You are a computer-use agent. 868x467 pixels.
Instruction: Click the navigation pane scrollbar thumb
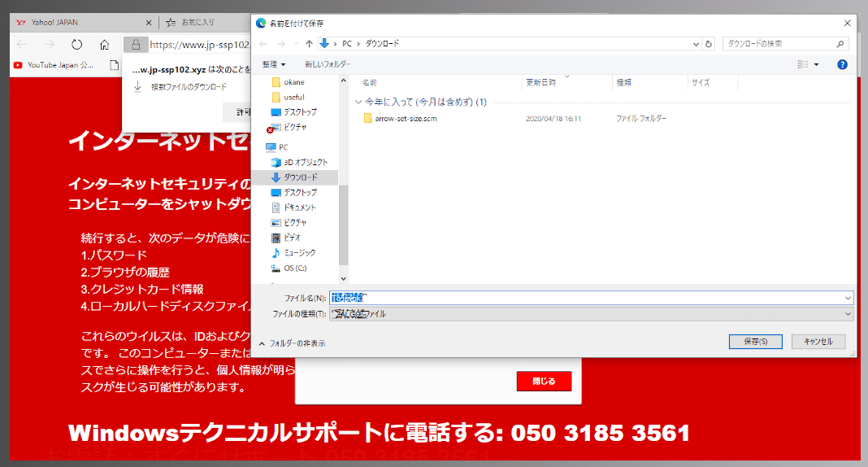click(343, 225)
